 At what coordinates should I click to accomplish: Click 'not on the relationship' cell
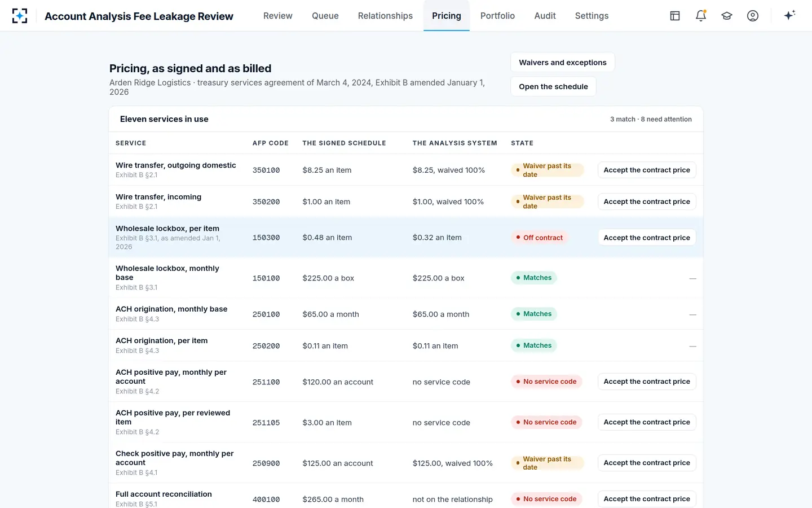pos(452,500)
